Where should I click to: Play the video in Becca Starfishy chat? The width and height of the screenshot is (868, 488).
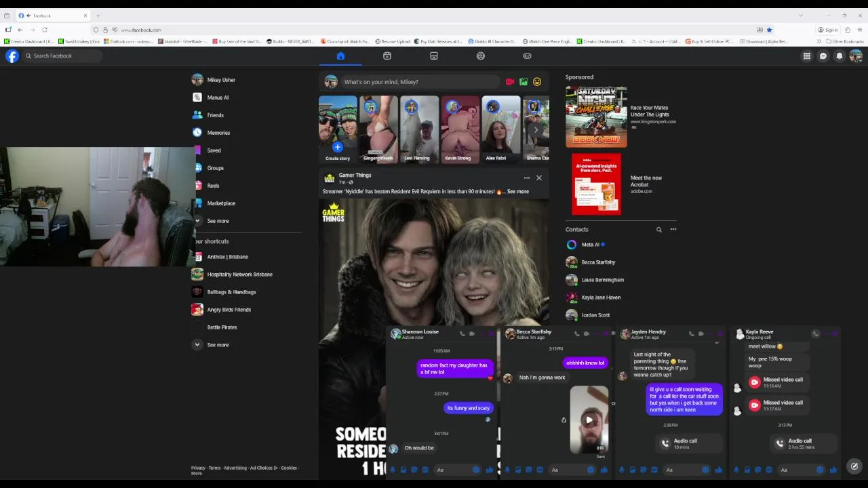pos(589,420)
